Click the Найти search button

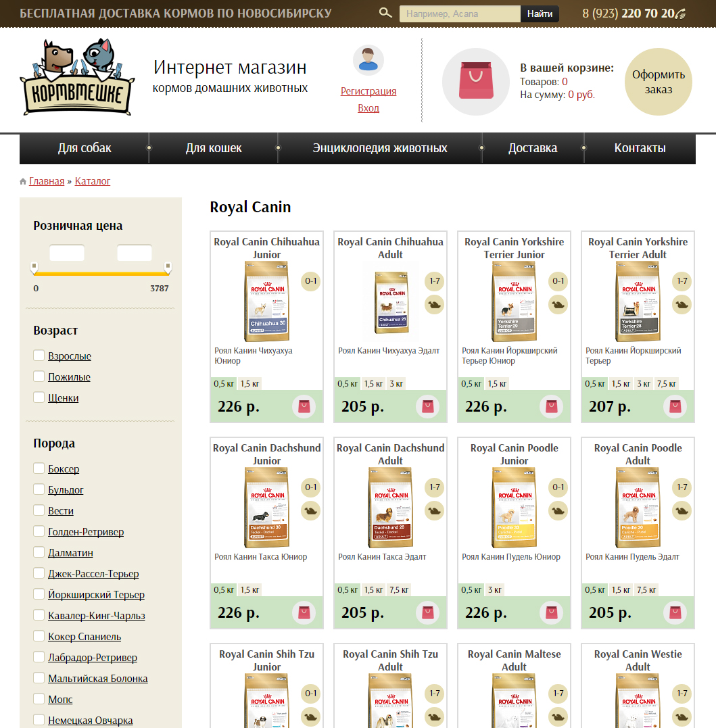(540, 14)
